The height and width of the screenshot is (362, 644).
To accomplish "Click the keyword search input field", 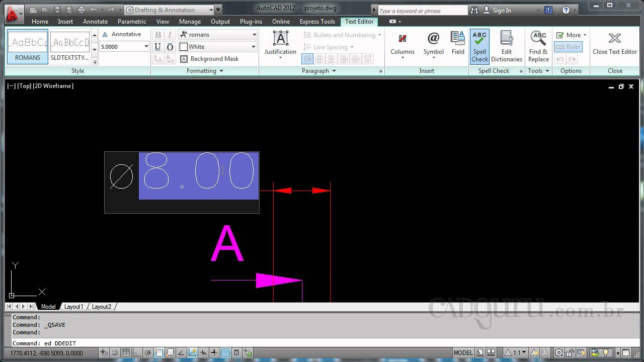I will (423, 11).
